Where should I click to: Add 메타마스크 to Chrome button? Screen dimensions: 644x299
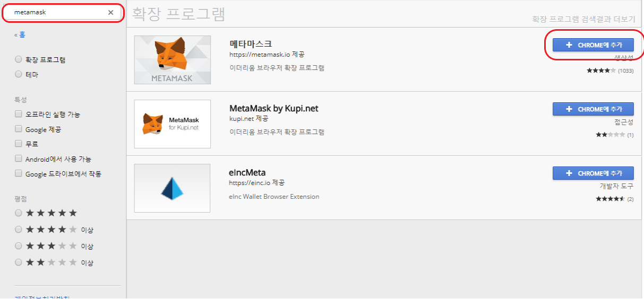(x=593, y=45)
